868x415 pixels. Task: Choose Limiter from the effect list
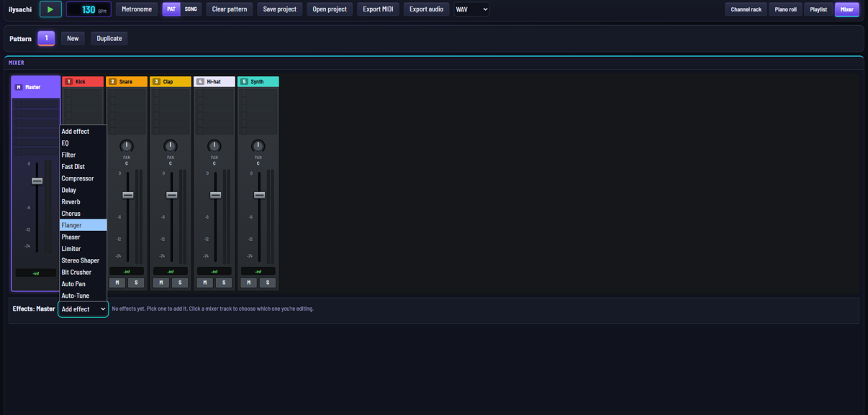coord(83,249)
